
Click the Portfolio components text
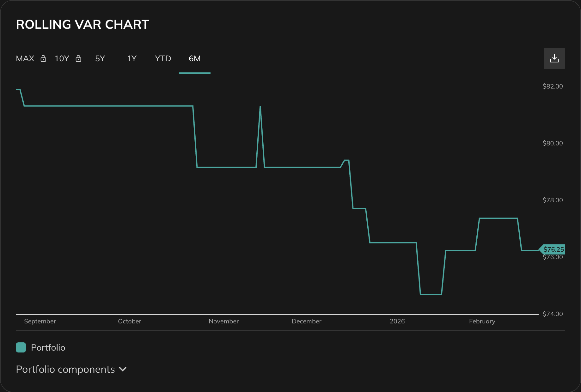point(65,369)
